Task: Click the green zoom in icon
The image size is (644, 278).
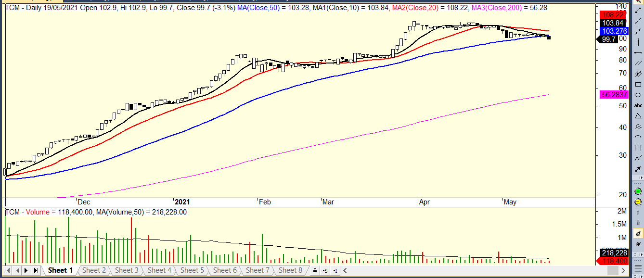Action: coord(638,191)
